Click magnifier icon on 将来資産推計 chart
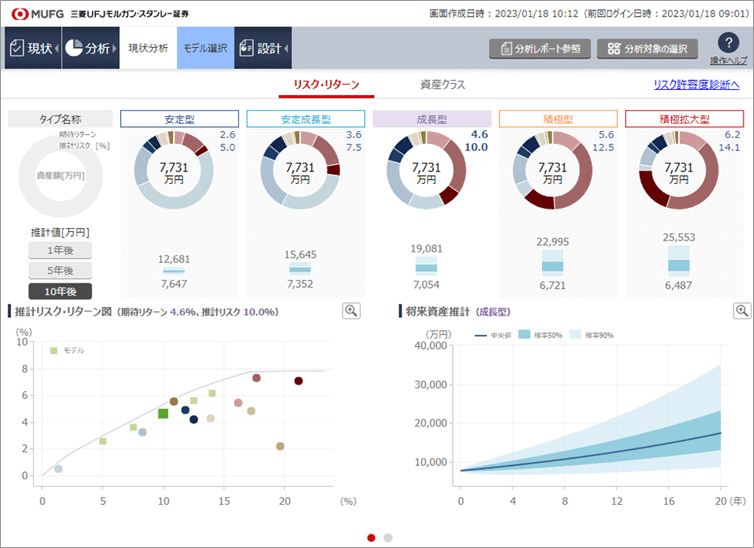This screenshot has height=548, width=754. [741, 311]
